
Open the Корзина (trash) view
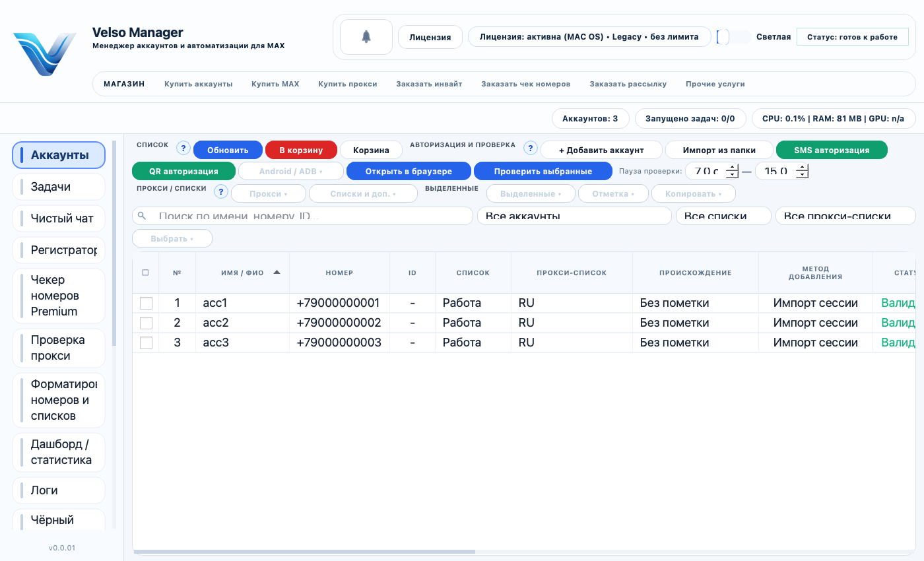pos(370,149)
